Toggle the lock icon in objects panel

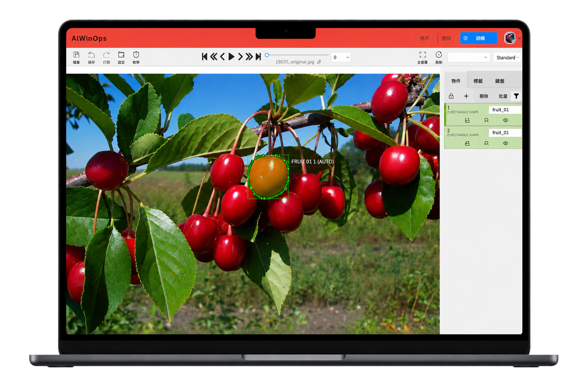click(x=451, y=96)
